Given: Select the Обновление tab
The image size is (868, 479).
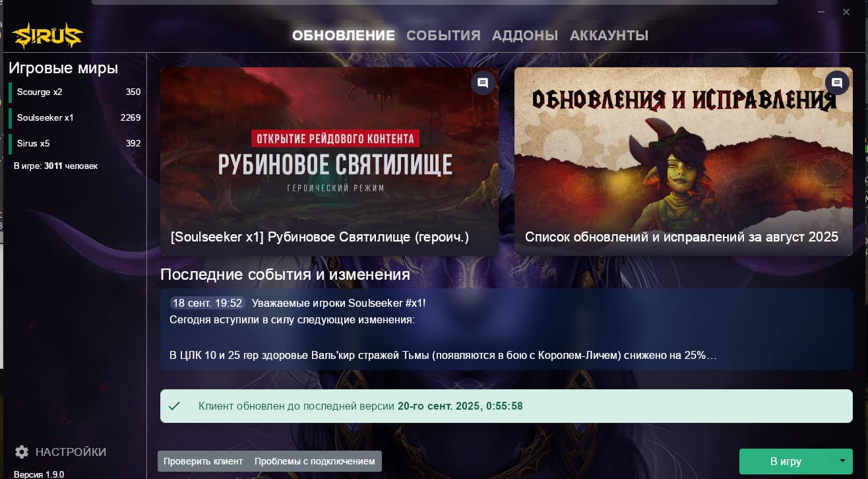Looking at the screenshot, I should 344,36.
